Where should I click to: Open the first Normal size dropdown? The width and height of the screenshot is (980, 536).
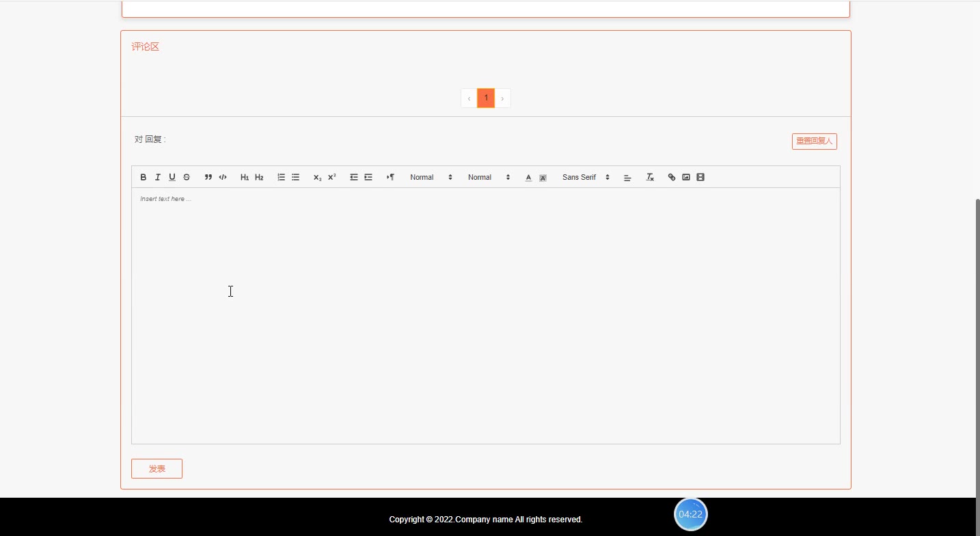point(431,177)
